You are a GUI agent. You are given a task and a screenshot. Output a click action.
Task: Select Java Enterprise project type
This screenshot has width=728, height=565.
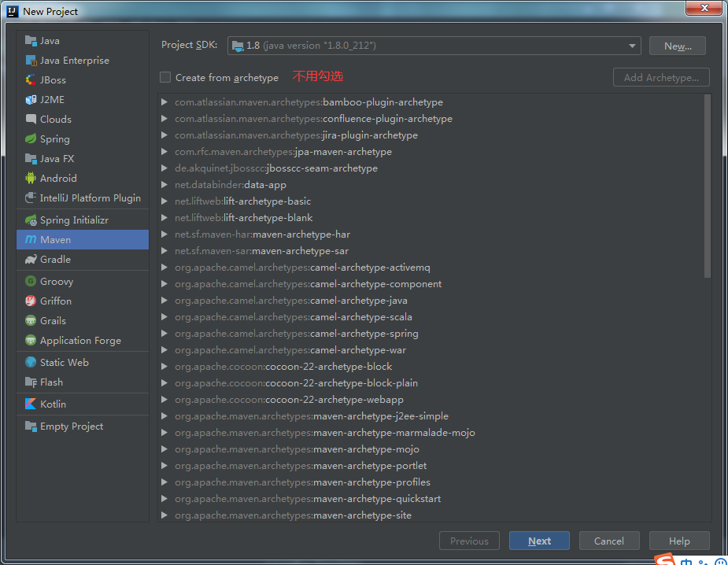83,61
